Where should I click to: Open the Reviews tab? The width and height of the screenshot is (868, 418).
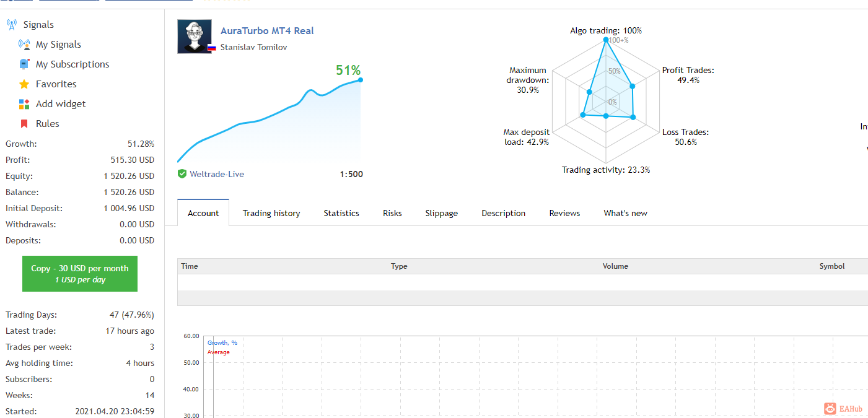pyautogui.click(x=564, y=213)
